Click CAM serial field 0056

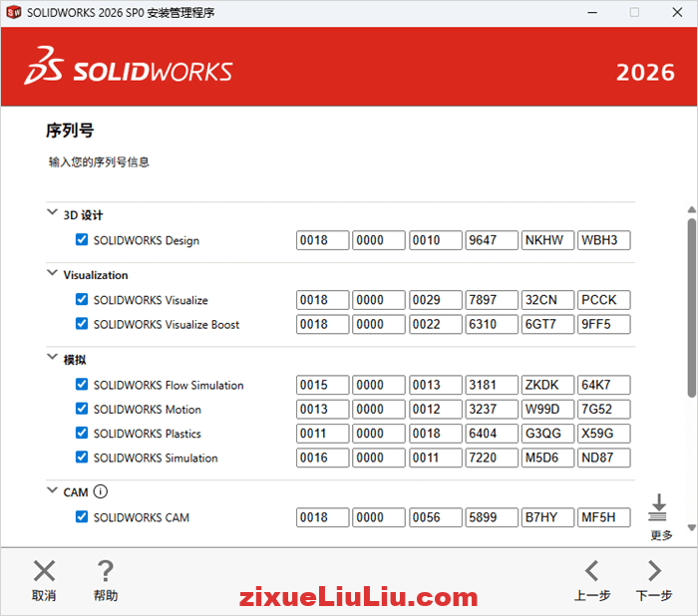point(436,517)
